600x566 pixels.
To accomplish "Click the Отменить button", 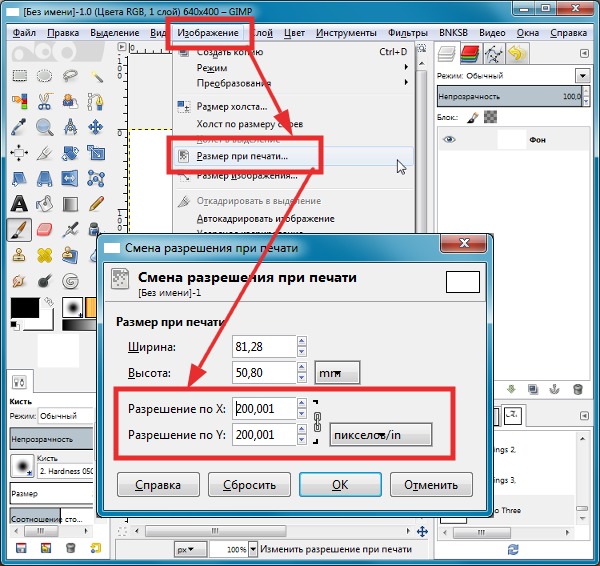I will [x=431, y=484].
